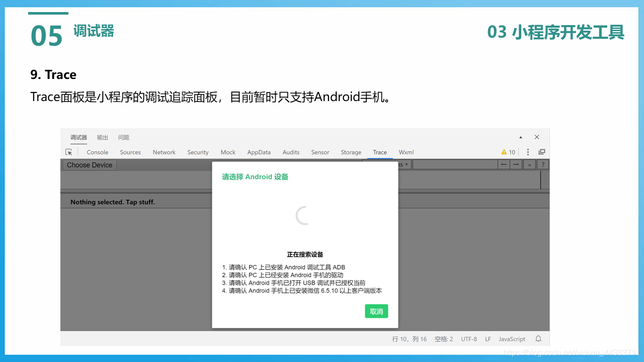Viewport: 644px width, 362px height.
Task: Open the Wxml tab
Action: pyautogui.click(x=406, y=152)
